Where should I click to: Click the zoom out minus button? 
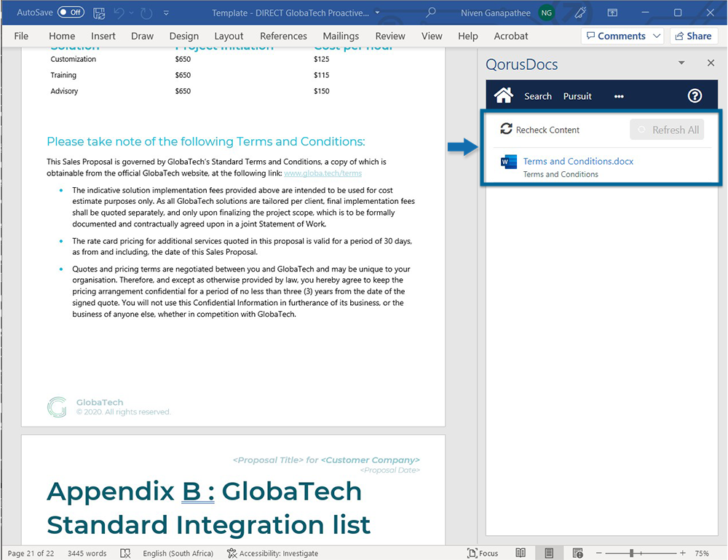(599, 553)
